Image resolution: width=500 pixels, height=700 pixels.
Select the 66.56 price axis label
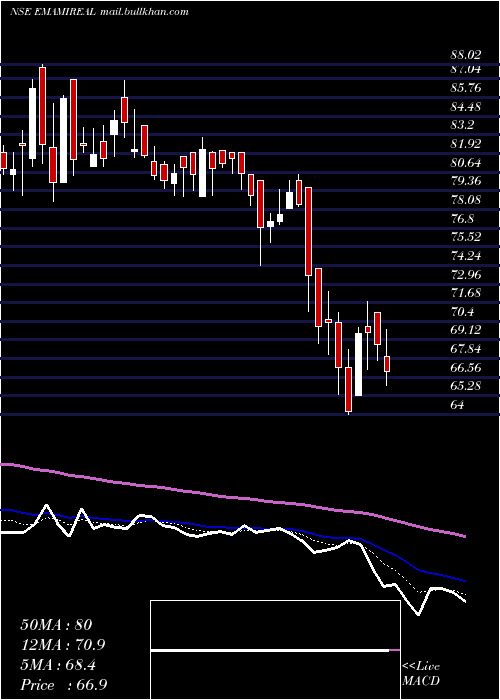(466, 367)
